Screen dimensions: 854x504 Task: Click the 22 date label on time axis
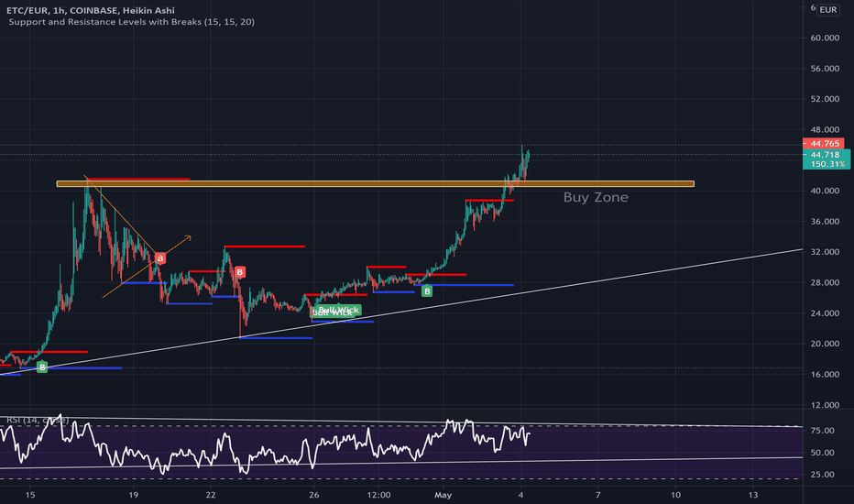coord(211,495)
